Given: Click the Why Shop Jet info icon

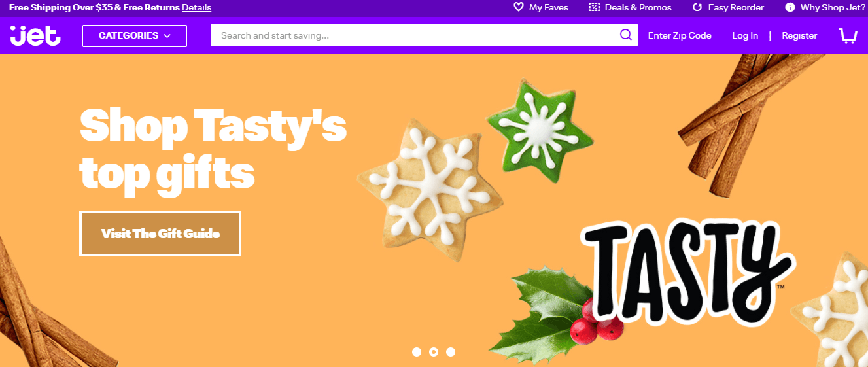Looking at the screenshot, I should coord(790,7).
